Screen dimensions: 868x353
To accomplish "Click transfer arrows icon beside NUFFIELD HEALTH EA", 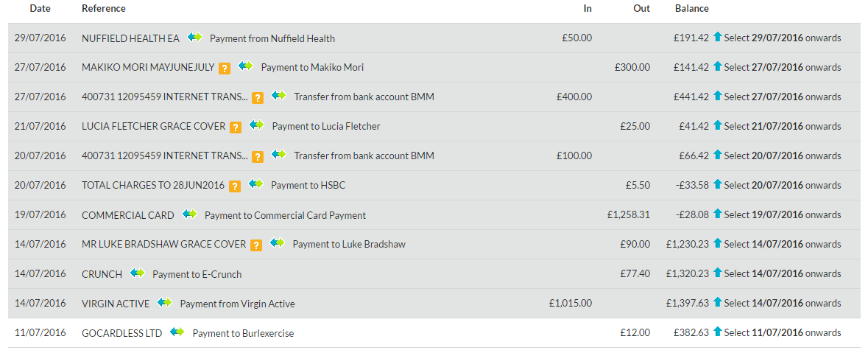I will click(x=194, y=37).
